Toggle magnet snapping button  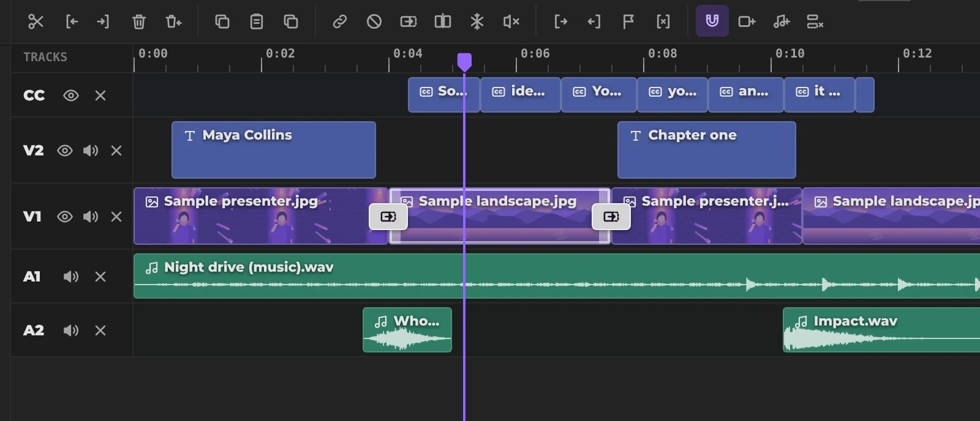point(712,21)
